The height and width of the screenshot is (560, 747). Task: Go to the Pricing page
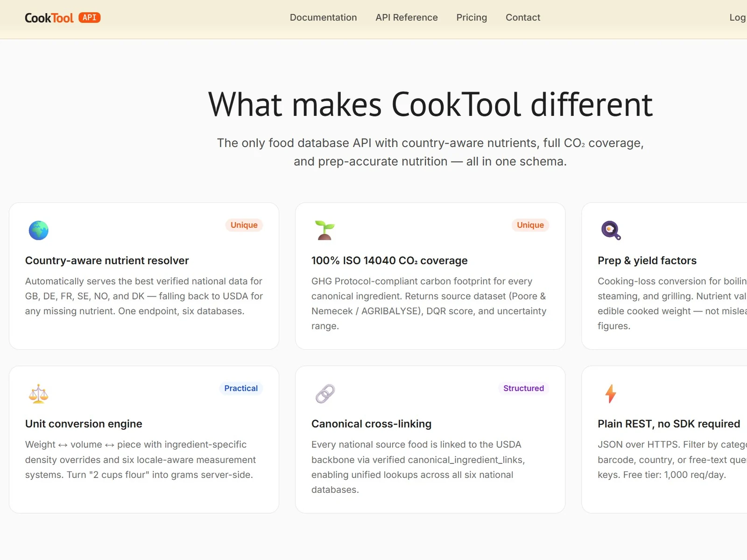point(472,17)
